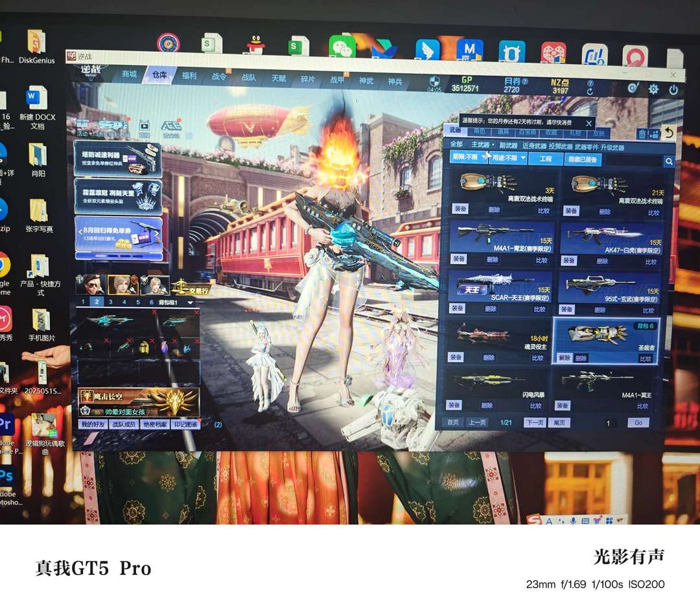Viewport: 700px width, 612px height.
Task: Switch to the 商城 tab
Action: click(x=129, y=75)
